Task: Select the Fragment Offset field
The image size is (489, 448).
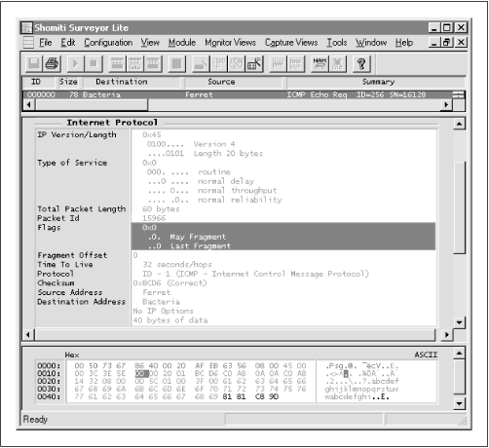Action: point(72,255)
